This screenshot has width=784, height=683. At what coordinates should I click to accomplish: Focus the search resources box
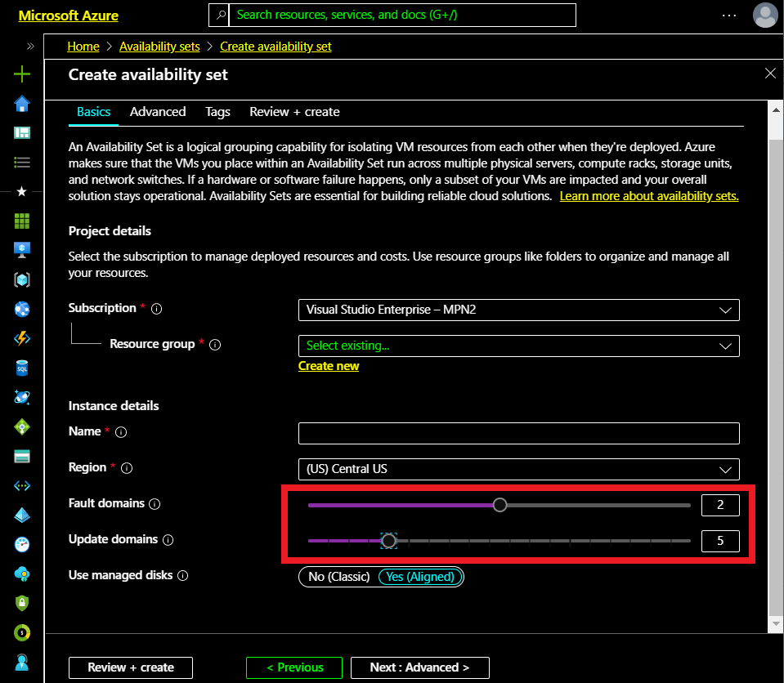[x=402, y=15]
